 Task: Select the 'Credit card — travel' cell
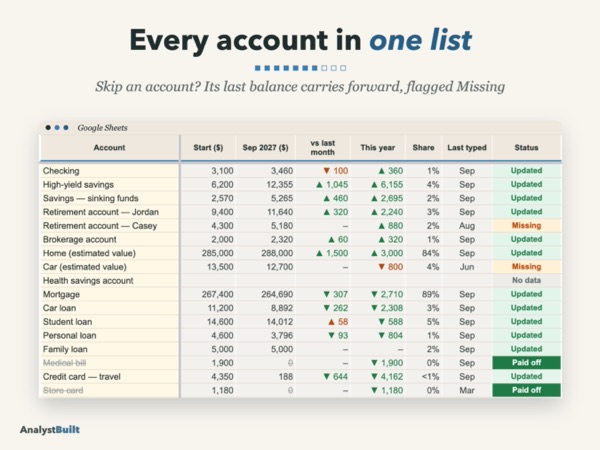109,377
